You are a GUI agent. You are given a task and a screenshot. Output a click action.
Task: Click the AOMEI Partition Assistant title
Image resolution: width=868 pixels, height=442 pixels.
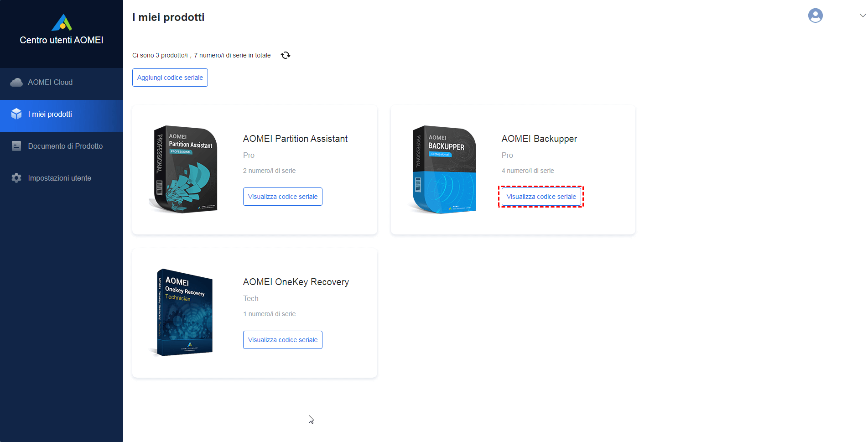[295, 139]
